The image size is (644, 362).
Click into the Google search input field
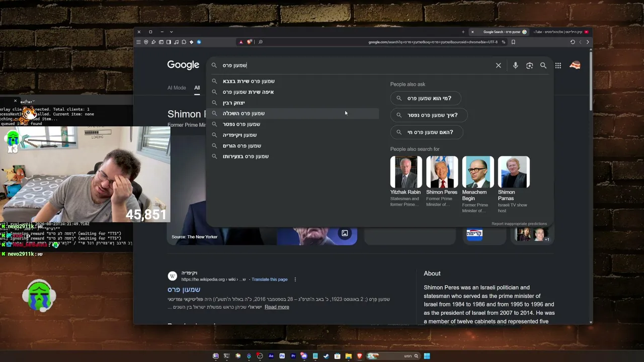pyautogui.click(x=357, y=65)
